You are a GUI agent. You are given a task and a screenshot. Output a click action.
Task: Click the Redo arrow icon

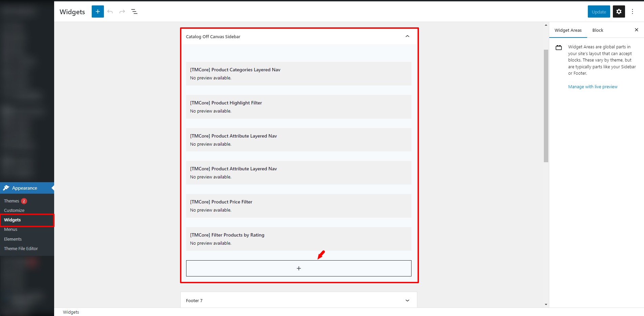click(122, 11)
